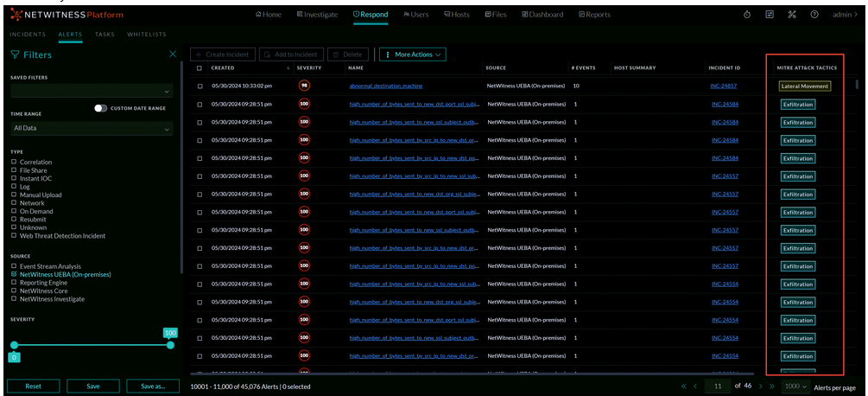Viewport: 868px width, 396px height.
Task: Click the Reset filters button
Action: [33, 386]
